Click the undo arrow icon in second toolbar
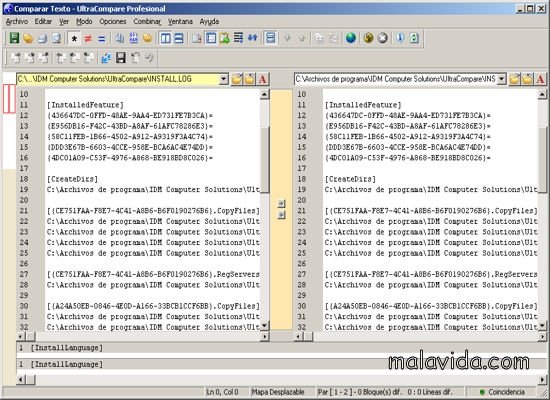The width and height of the screenshot is (550, 400). point(149,58)
